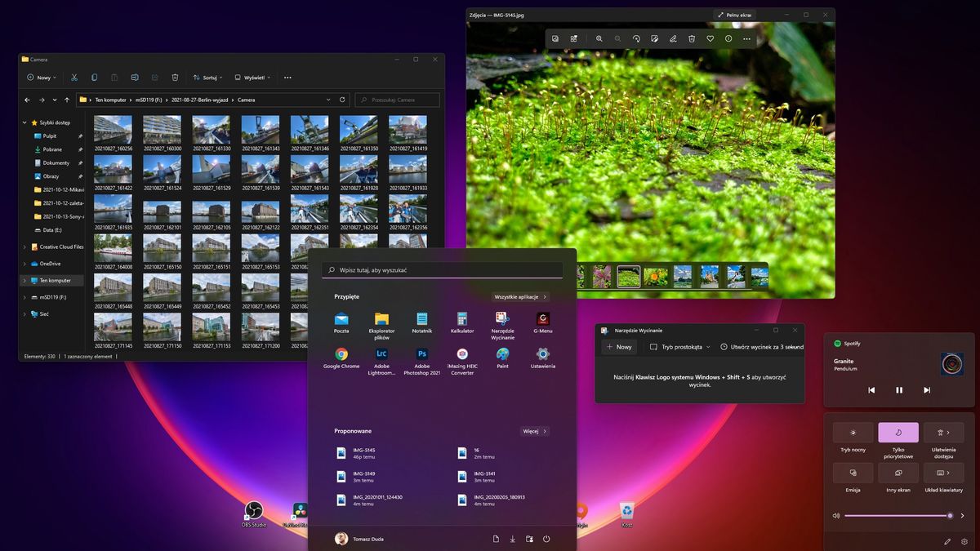
Task: Click the file info icon in Photos
Action: (x=728, y=38)
